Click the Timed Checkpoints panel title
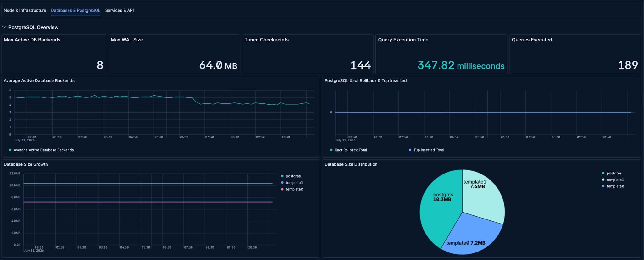 point(266,40)
